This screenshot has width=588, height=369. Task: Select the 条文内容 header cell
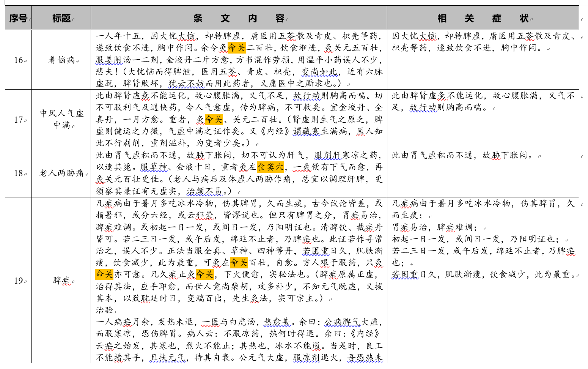pyautogui.click(x=239, y=18)
